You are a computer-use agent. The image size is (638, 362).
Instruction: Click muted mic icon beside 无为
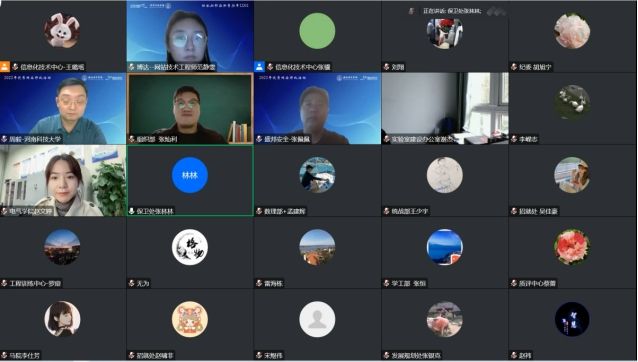click(131, 283)
